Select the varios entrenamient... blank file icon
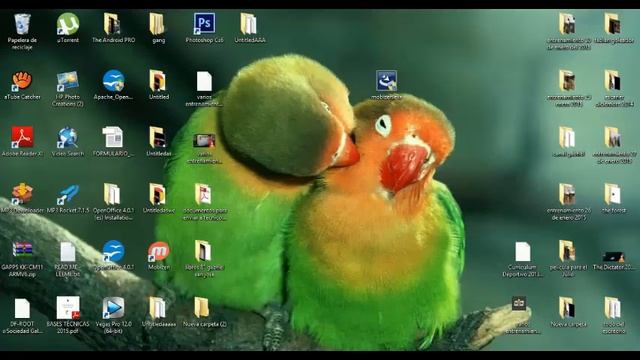 (x=204, y=82)
